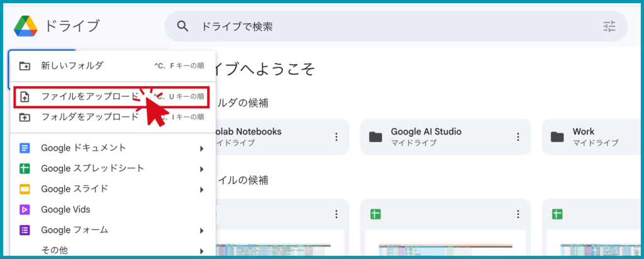644x259 pixels.
Task: Click Sheets icon on middle file card
Action: (375, 214)
